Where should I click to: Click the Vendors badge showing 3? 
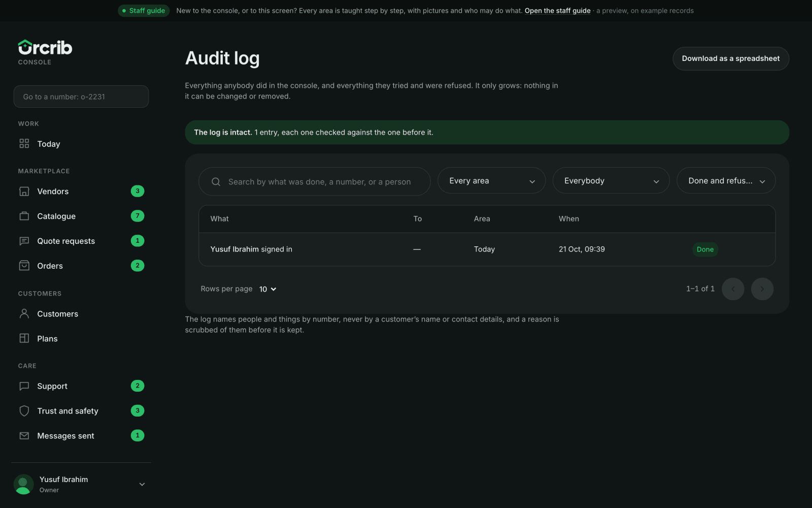(x=138, y=191)
